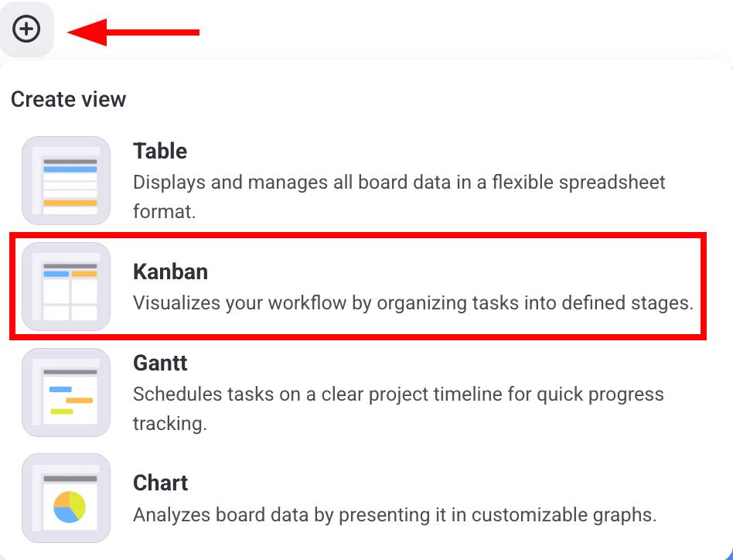
Task: Click the pie graphic inside the Chart icon
Action: 70,507
